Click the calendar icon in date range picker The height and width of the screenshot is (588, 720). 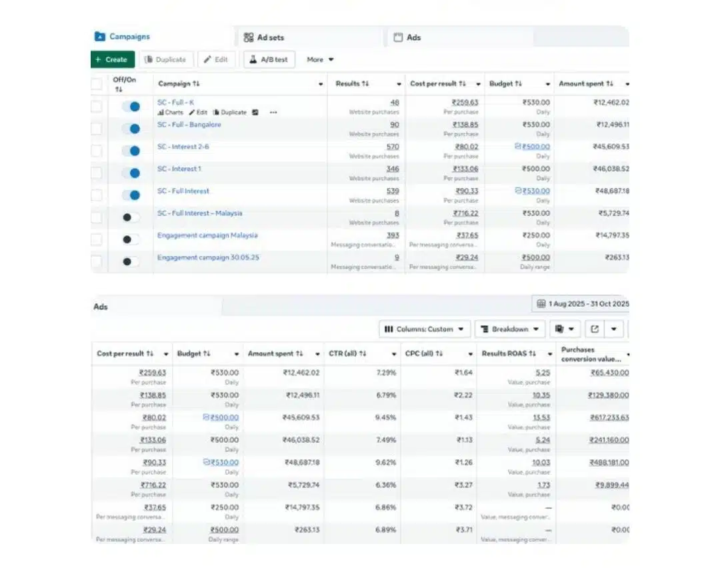(x=541, y=304)
